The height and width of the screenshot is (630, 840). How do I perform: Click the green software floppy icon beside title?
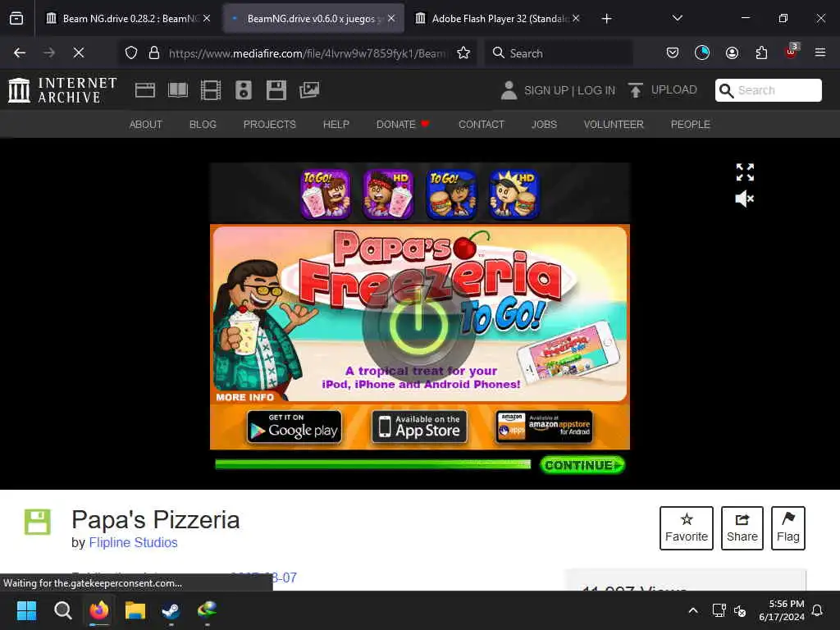(x=38, y=522)
